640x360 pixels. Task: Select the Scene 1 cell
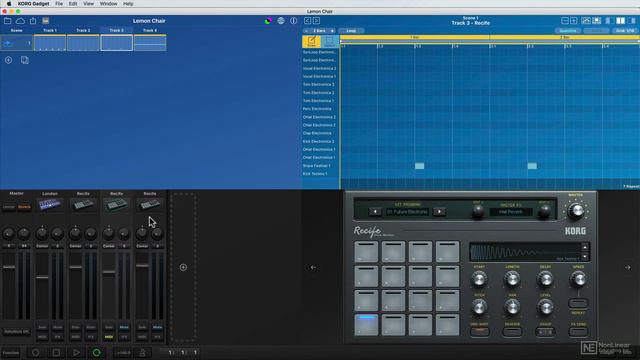pyautogui.click(x=17, y=43)
